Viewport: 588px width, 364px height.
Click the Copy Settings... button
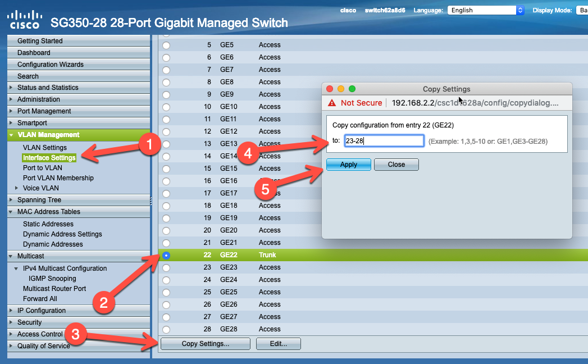205,344
